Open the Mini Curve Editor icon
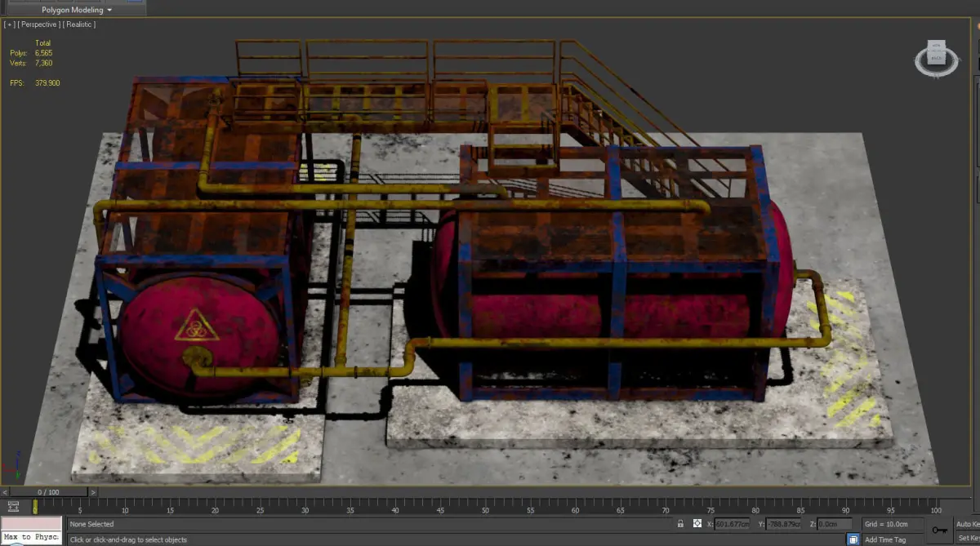Screen dimensions: 980x546 point(13,506)
